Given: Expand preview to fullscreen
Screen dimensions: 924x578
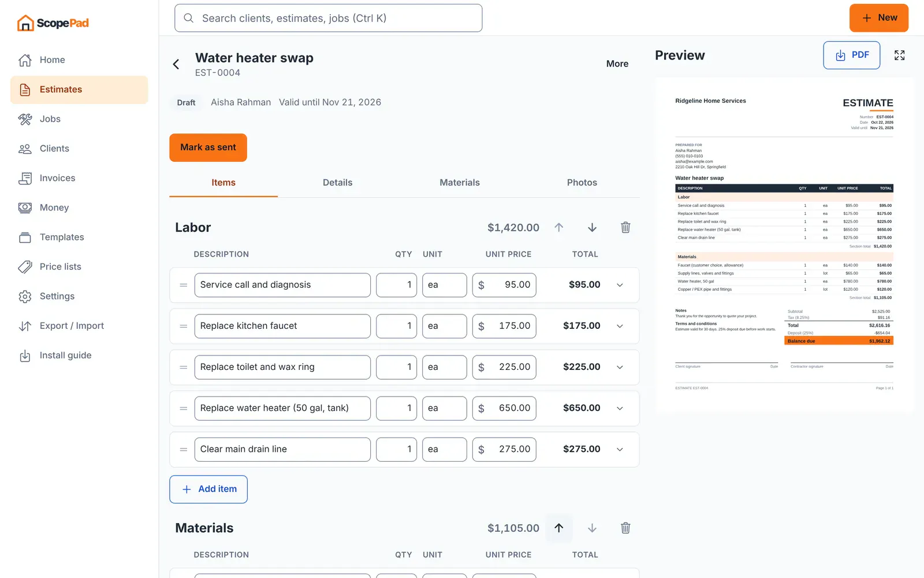Looking at the screenshot, I should click(x=899, y=55).
